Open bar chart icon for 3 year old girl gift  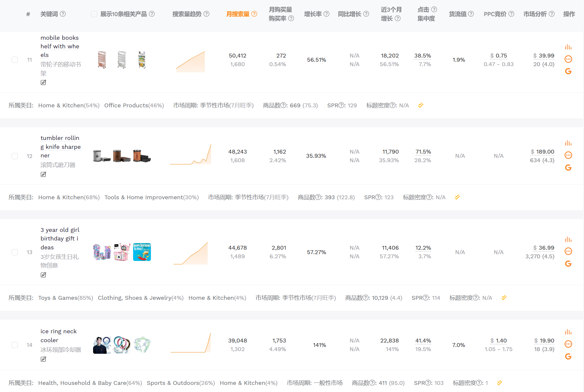point(568,239)
